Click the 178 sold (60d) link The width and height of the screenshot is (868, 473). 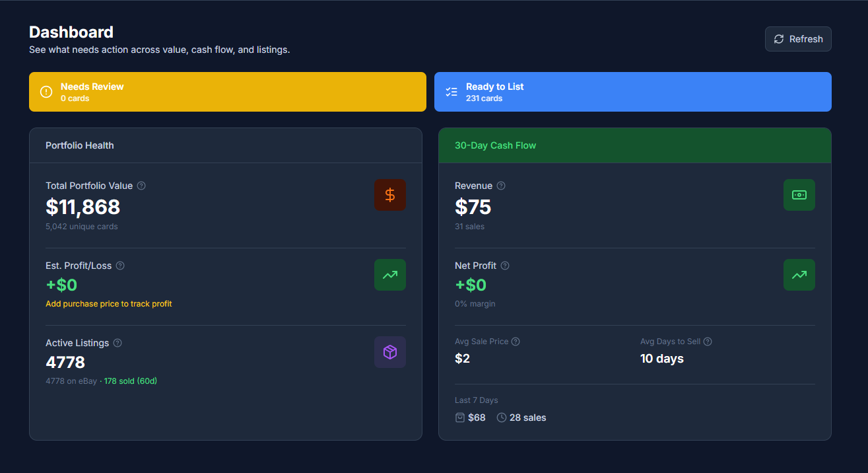[x=130, y=381]
